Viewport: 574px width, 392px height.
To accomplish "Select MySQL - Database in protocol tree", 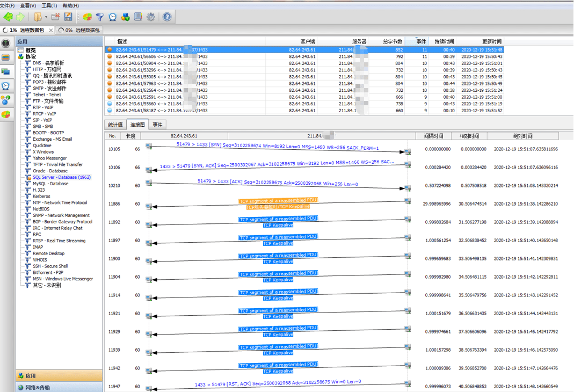I will (x=50, y=184).
